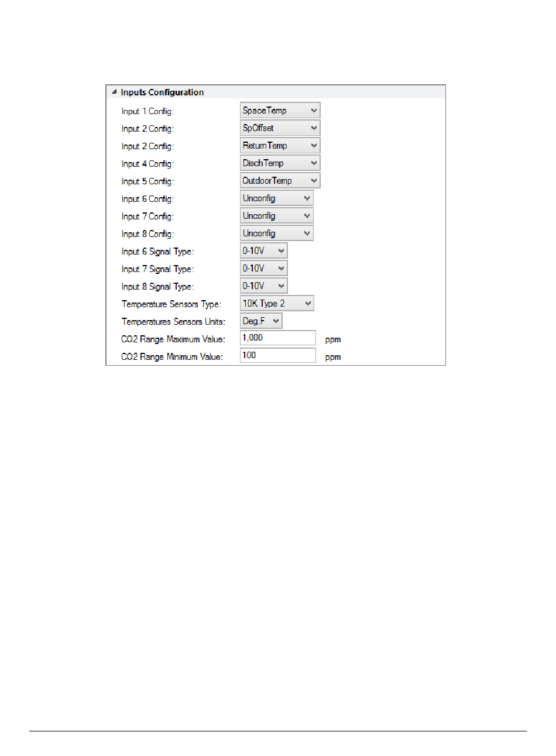This screenshot has height=756, width=556.
Task: Open the Input 5 Config dropdown showing OutdoorTemp
Action: click(280, 181)
